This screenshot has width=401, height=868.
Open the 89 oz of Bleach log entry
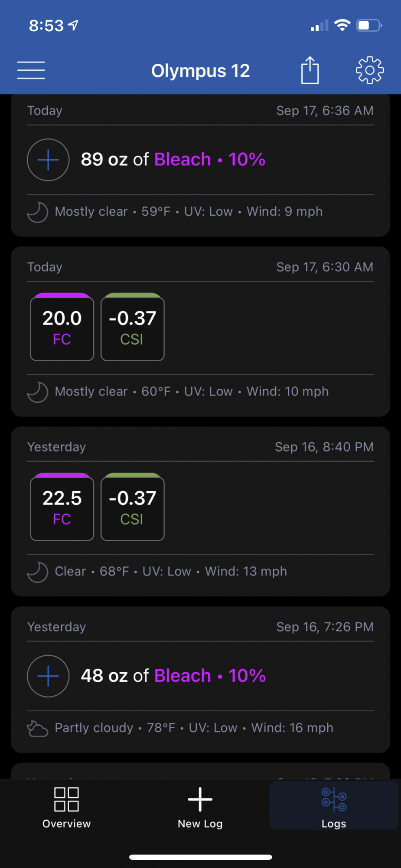(200, 165)
